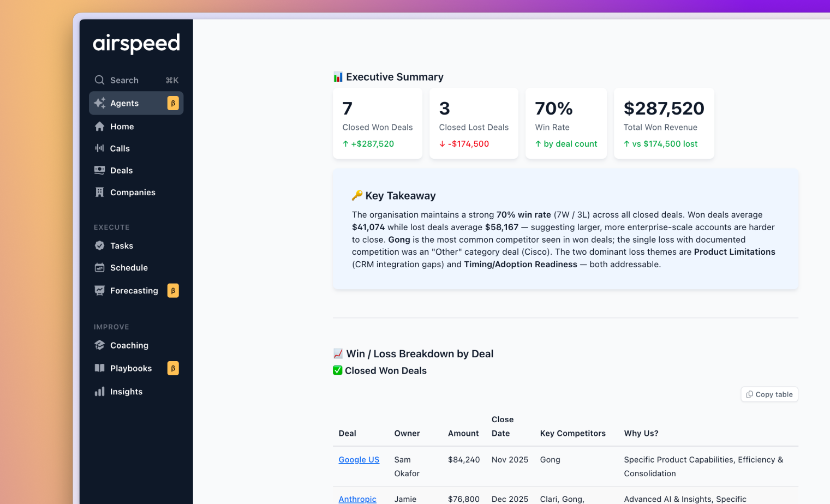Viewport: 830px width, 504px height.
Task: Click the Sam Okafor owner cell
Action: tap(407, 466)
